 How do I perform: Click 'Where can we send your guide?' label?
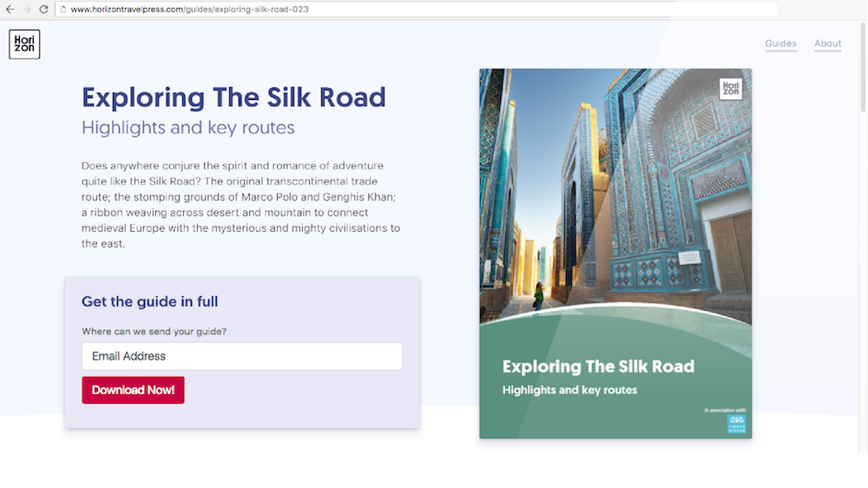[154, 331]
